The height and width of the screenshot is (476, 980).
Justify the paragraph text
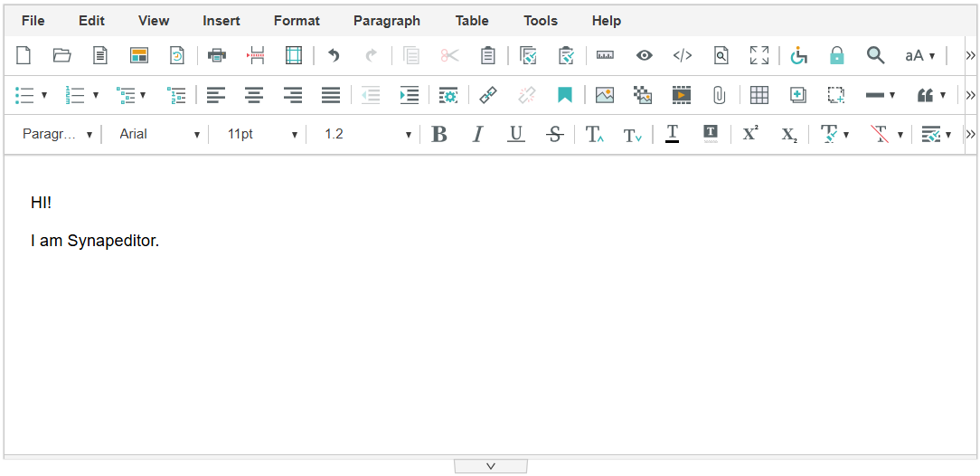pos(331,95)
